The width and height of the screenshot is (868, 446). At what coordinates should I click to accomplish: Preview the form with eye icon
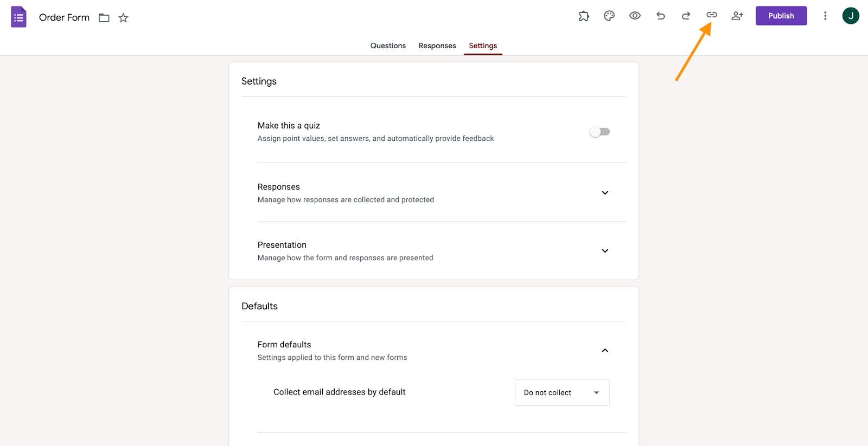point(635,16)
